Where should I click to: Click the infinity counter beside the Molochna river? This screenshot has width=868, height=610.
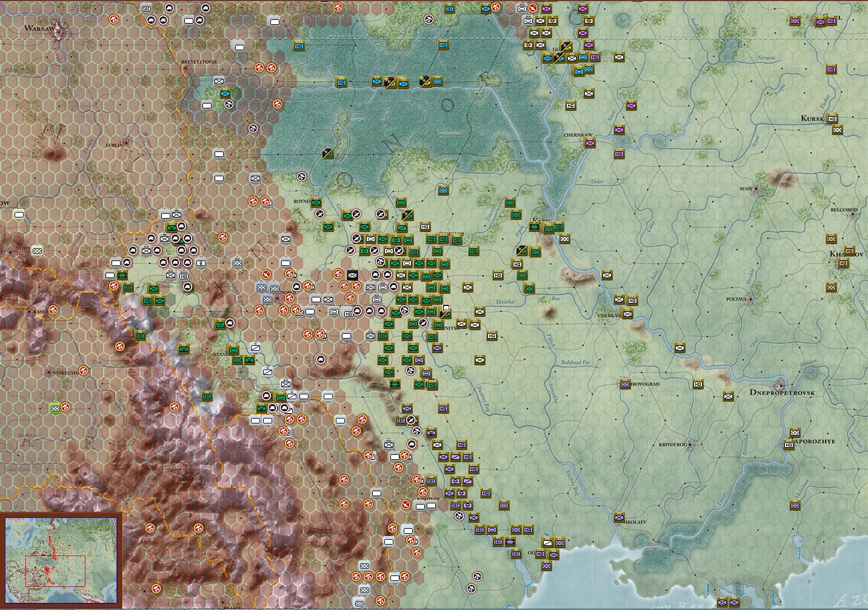click(795, 505)
